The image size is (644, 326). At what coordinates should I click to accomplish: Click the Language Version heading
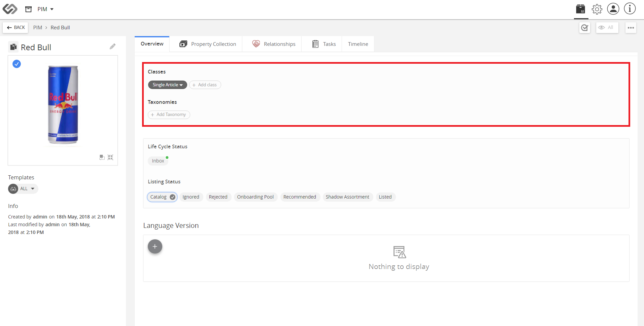coord(171,226)
